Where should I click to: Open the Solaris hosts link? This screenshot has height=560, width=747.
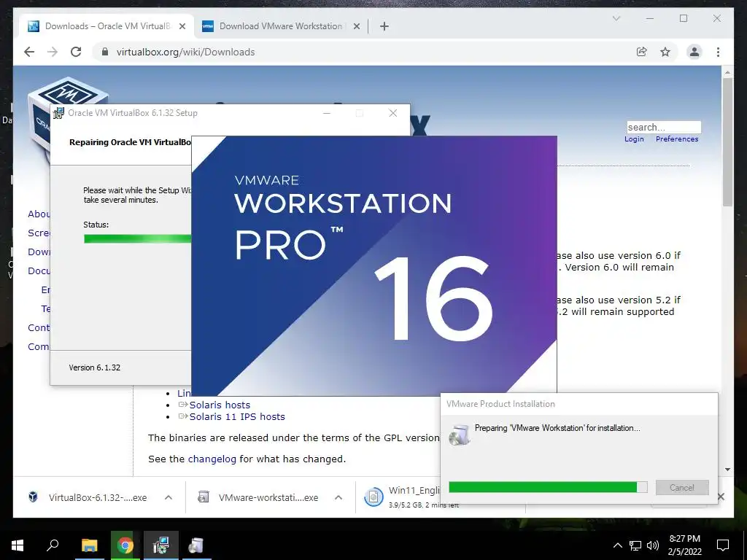click(220, 405)
